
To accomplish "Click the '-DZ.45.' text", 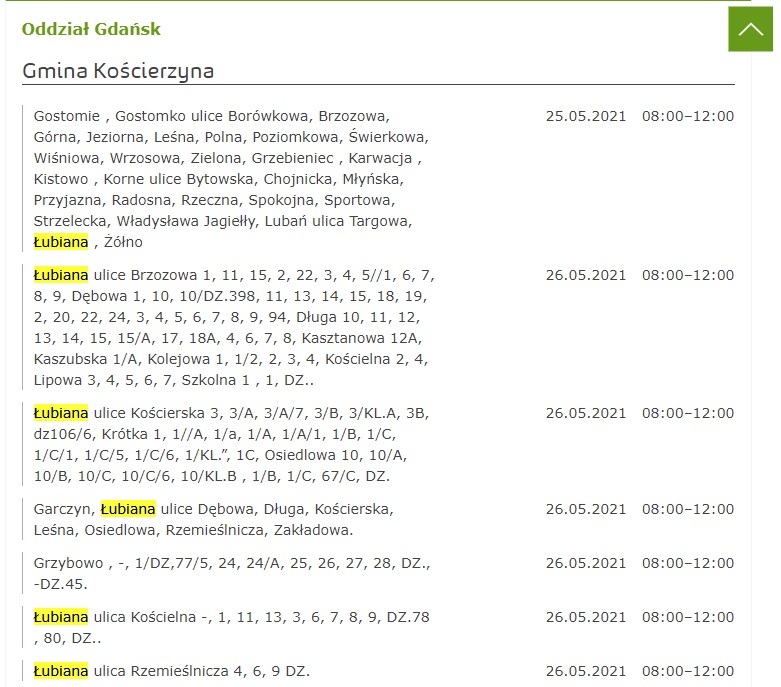I will 60,584.
